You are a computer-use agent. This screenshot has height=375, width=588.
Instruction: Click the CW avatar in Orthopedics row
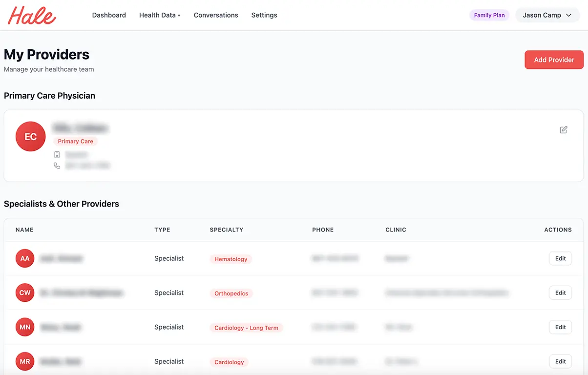pyautogui.click(x=25, y=293)
